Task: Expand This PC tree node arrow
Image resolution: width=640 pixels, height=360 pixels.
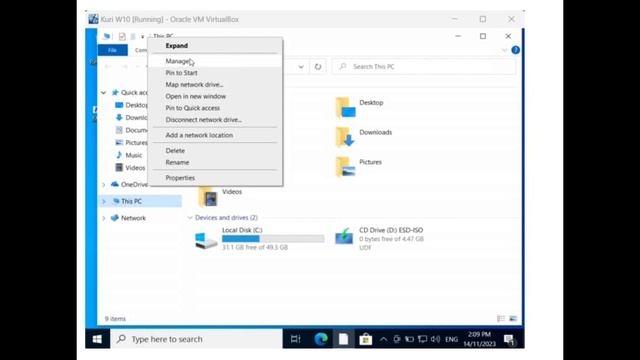Action: [x=104, y=202]
